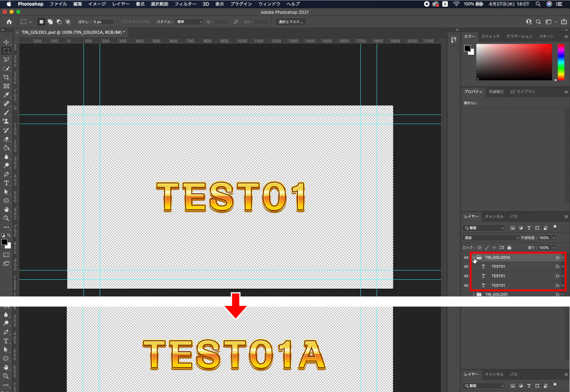Open the イメージ menu
The height and width of the screenshot is (392, 570).
pyautogui.click(x=97, y=4)
